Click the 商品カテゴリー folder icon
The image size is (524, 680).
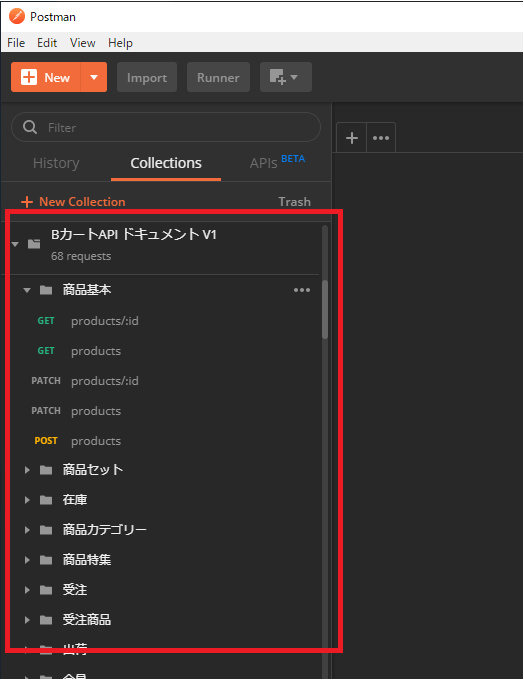pyautogui.click(x=46, y=530)
